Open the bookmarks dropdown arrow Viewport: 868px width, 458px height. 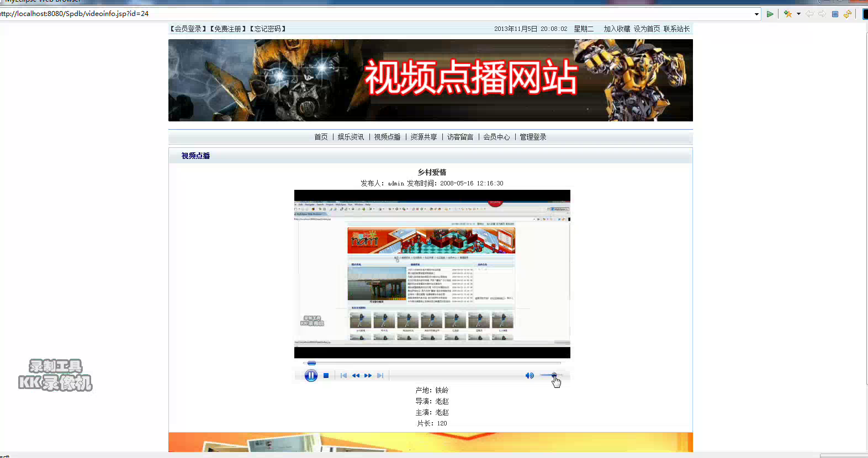point(798,14)
